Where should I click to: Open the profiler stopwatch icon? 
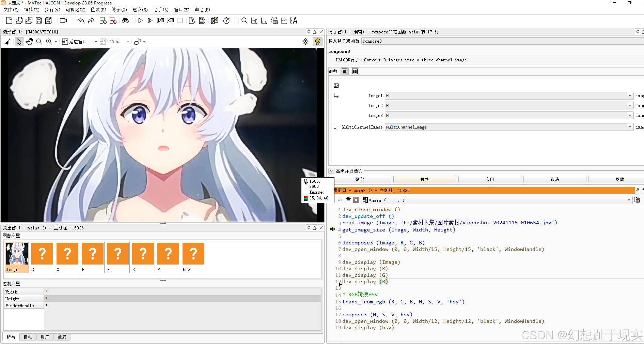pos(226,20)
